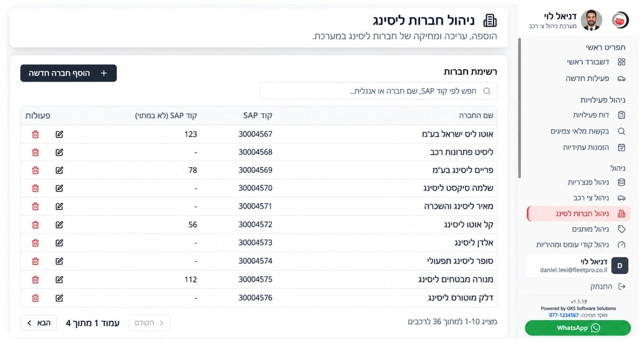Click הוסף חברה חדשה button

pyautogui.click(x=69, y=73)
